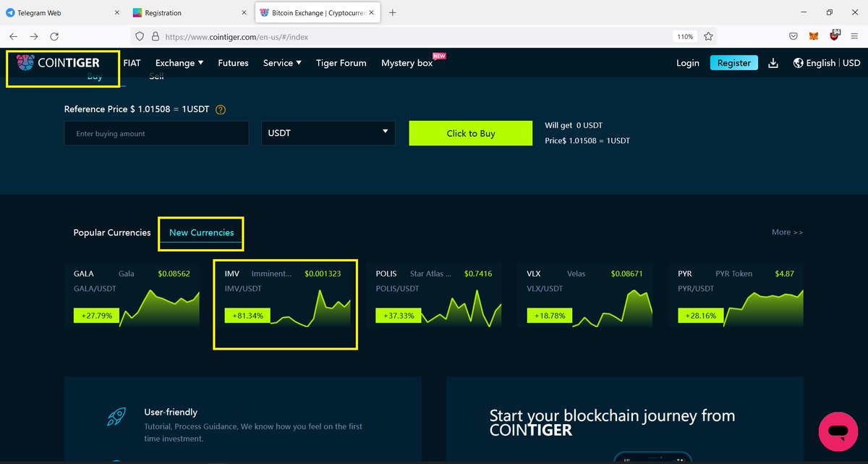868x464 pixels.
Task: Click the download app icon
Action: pos(773,63)
